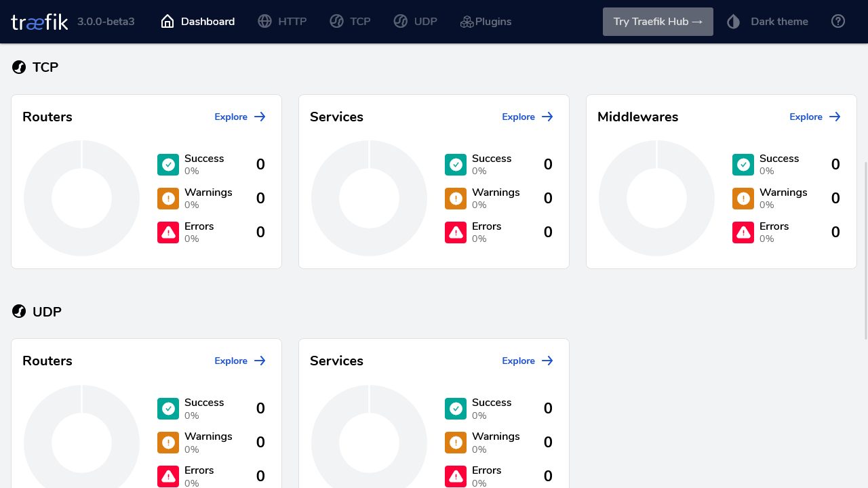
Task: Click the UDP Services success check icon
Action: click(x=456, y=409)
